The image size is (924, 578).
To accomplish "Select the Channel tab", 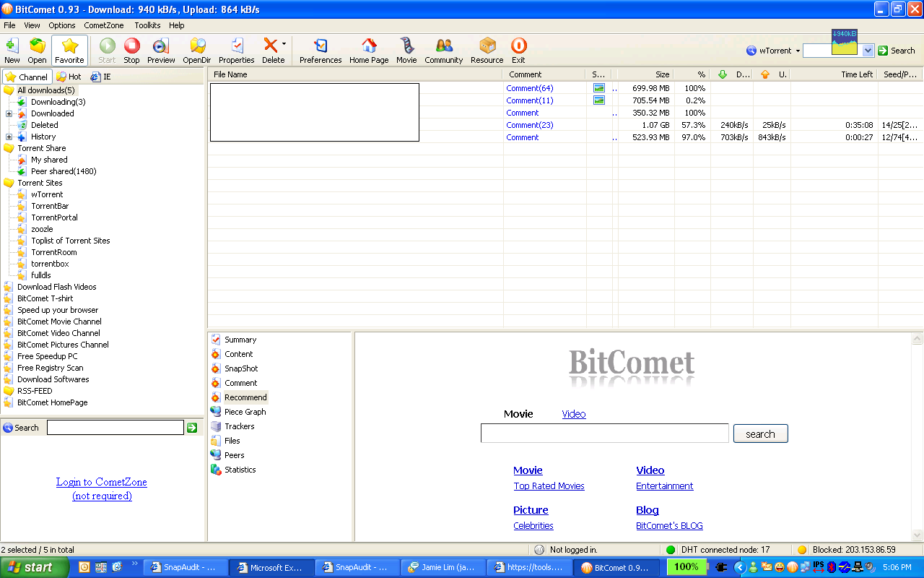I will pyautogui.click(x=27, y=77).
